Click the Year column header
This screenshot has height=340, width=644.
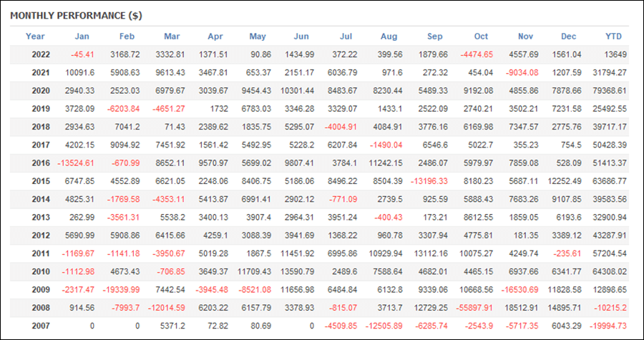point(35,36)
